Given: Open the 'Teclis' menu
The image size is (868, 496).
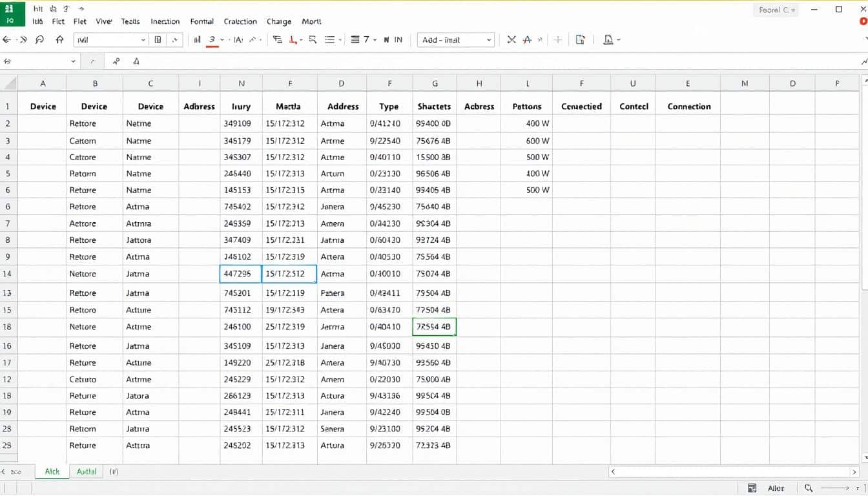Looking at the screenshot, I should tap(130, 21).
